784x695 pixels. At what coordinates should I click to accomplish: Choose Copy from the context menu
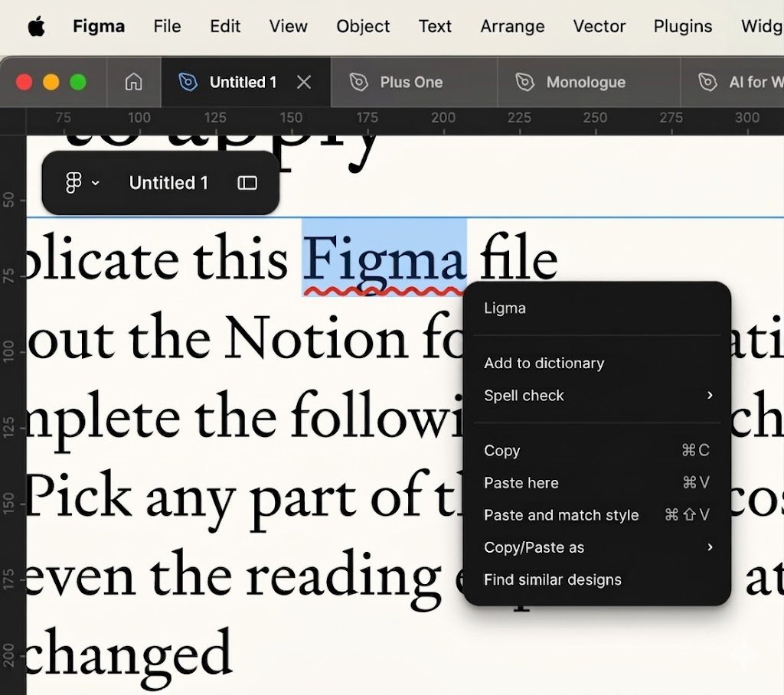pyautogui.click(x=596, y=451)
